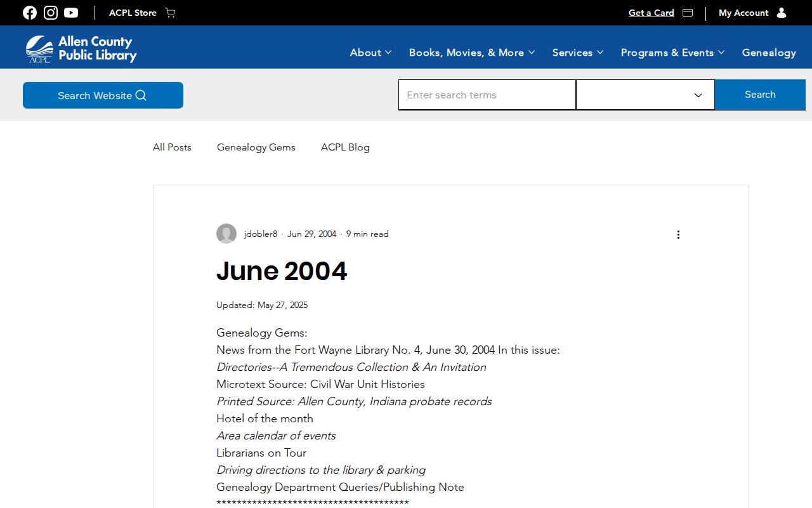This screenshot has height=508, width=812.
Task: Click the blue Search button
Action: pyautogui.click(x=760, y=95)
